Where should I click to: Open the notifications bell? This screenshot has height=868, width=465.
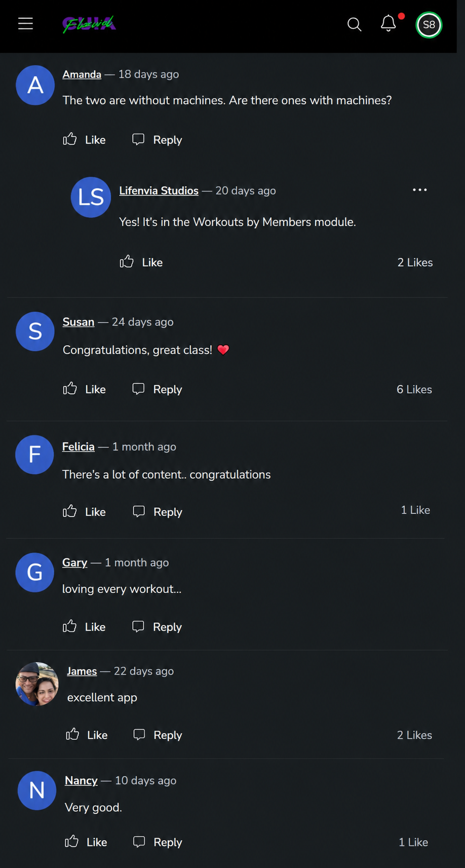[389, 23]
